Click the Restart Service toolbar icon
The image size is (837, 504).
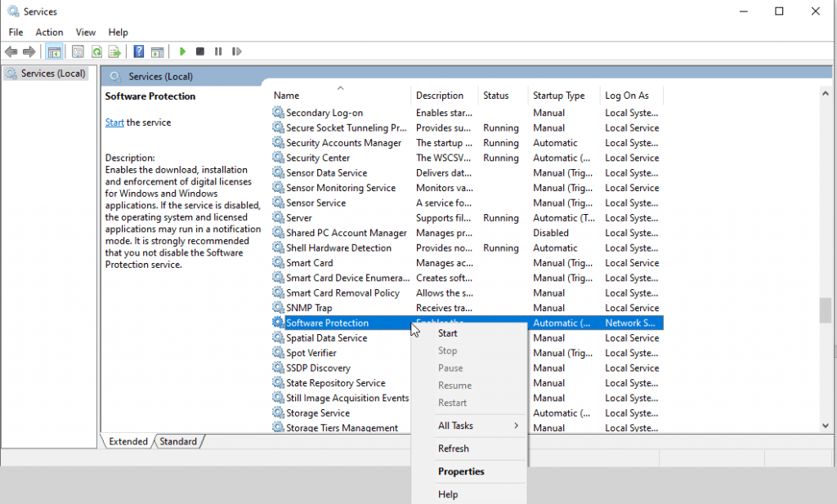(237, 51)
